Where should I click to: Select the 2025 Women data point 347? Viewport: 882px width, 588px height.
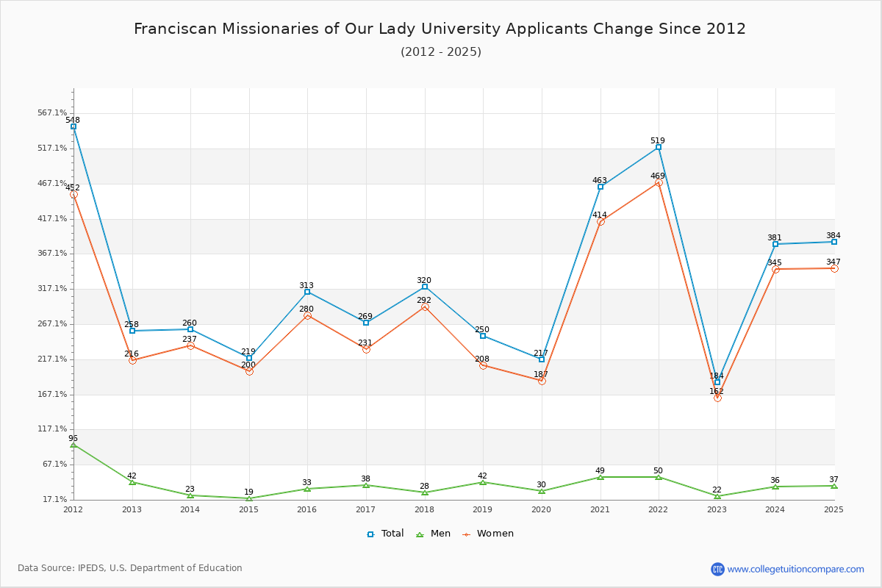coord(834,268)
